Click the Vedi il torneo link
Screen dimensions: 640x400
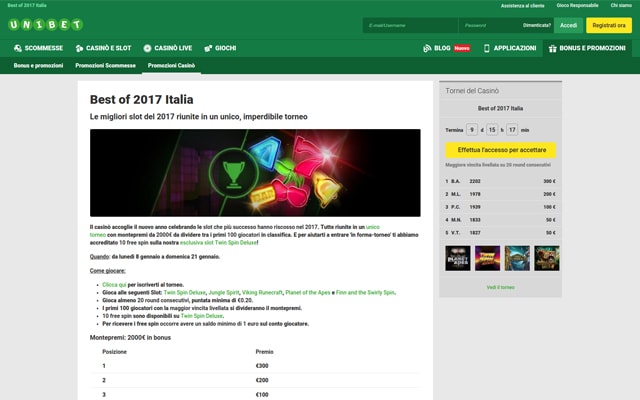tap(500, 287)
